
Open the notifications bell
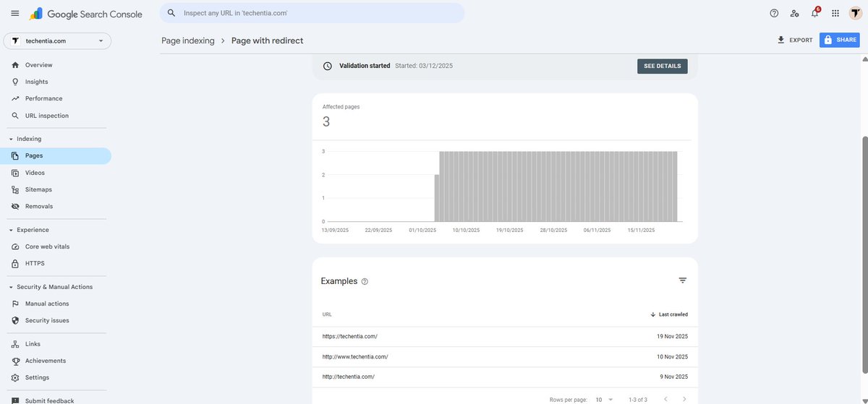tap(815, 13)
